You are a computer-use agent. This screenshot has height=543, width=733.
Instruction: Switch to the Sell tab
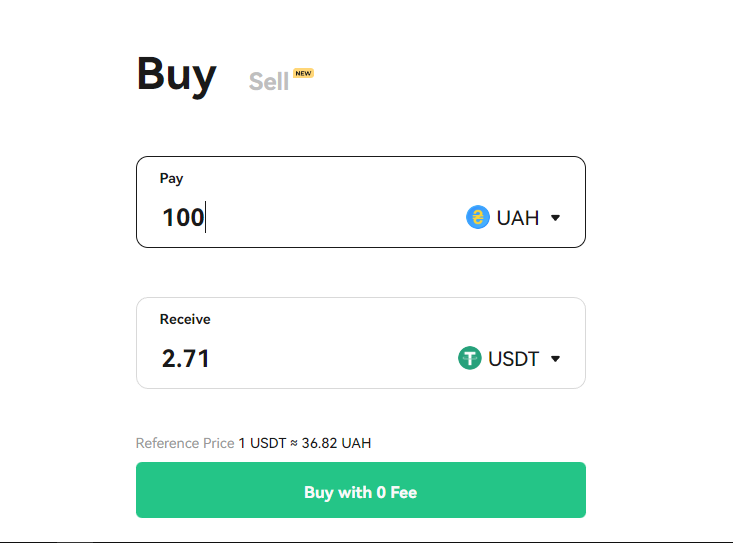268,82
